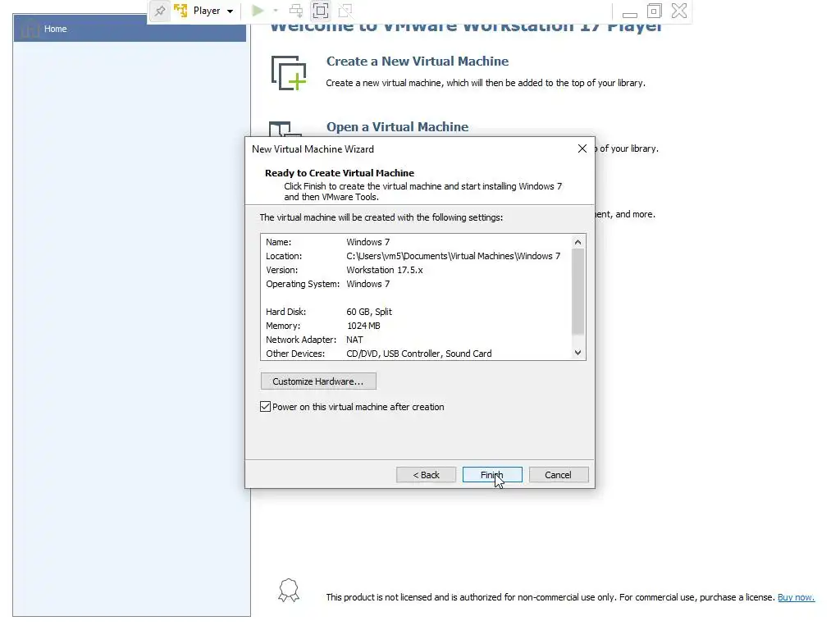Click the pin toolbar icon
The image size is (840, 630).
coord(160,11)
